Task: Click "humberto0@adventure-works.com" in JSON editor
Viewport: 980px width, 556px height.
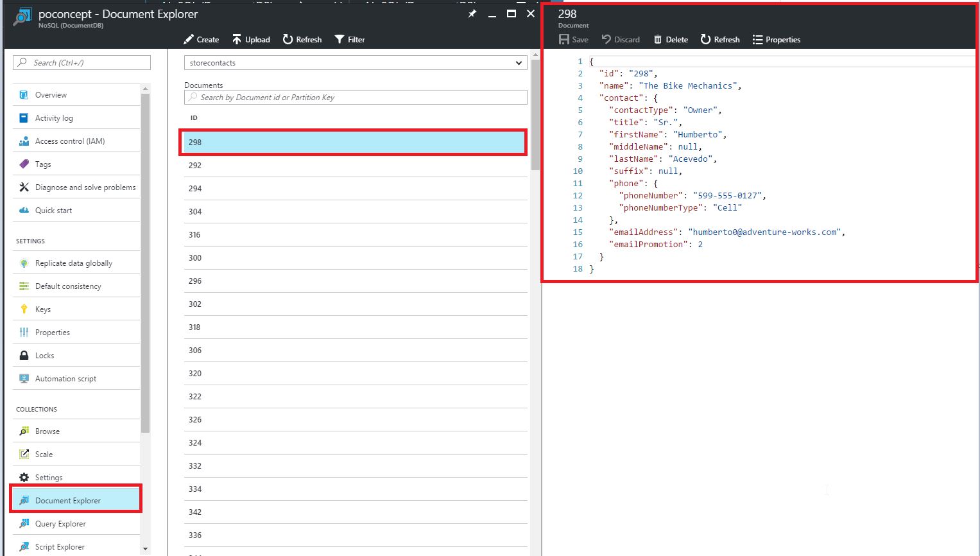Action: click(x=764, y=232)
